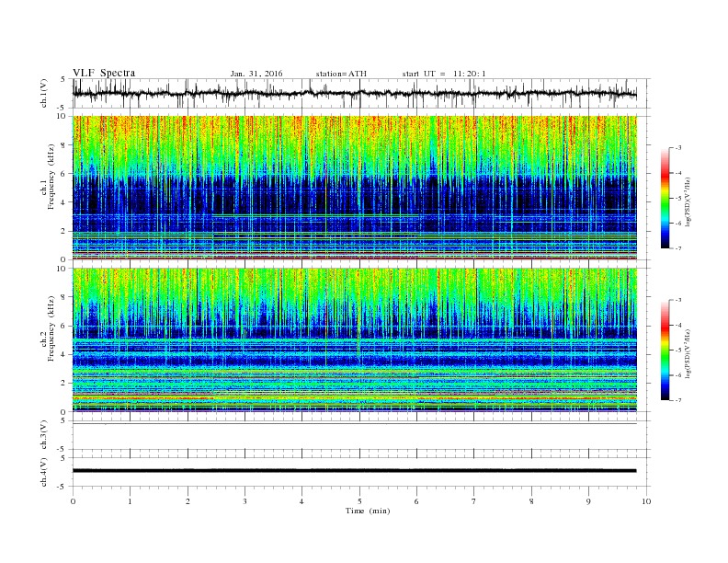Click time tick label "0" on bottom axis
728x563 pixels.
click(x=73, y=501)
